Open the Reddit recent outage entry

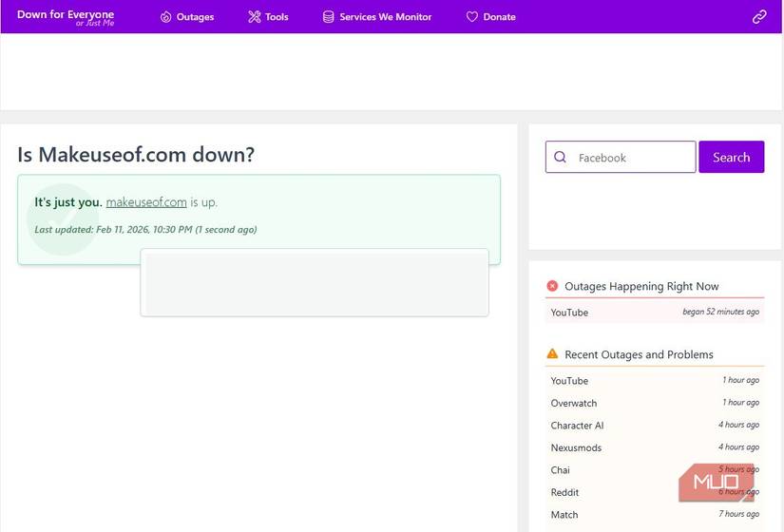pyautogui.click(x=655, y=492)
